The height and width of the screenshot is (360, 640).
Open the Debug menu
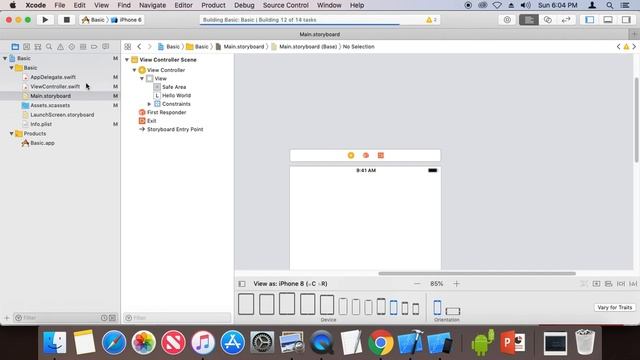click(x=244, y=5)
